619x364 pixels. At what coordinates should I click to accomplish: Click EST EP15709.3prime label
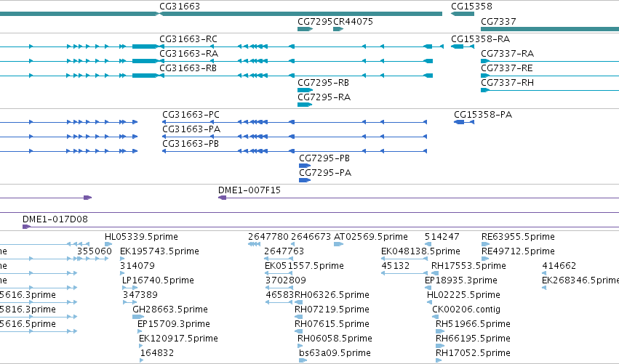point(174,324)
